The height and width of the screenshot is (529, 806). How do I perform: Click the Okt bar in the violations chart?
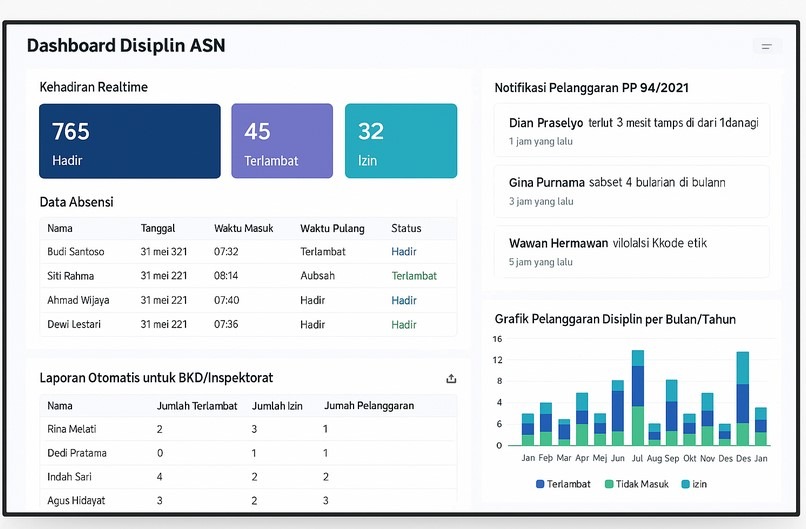(689, 429)
